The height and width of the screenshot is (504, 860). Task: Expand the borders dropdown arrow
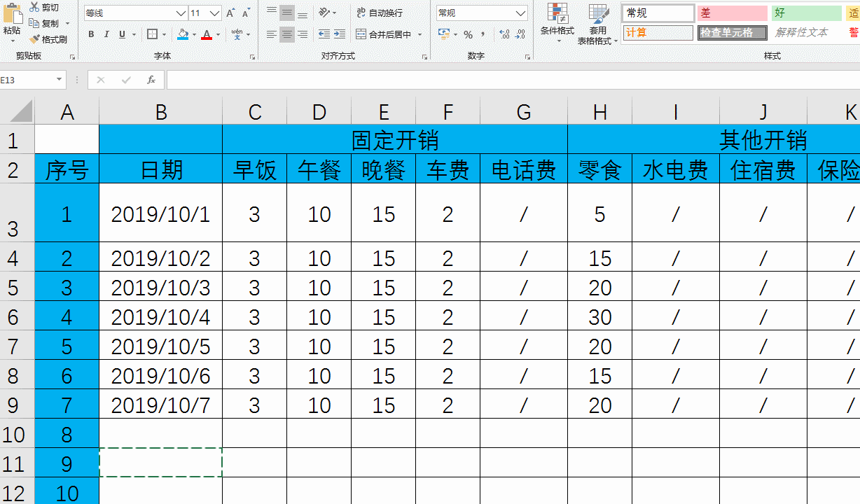click(x=164, y=34)
